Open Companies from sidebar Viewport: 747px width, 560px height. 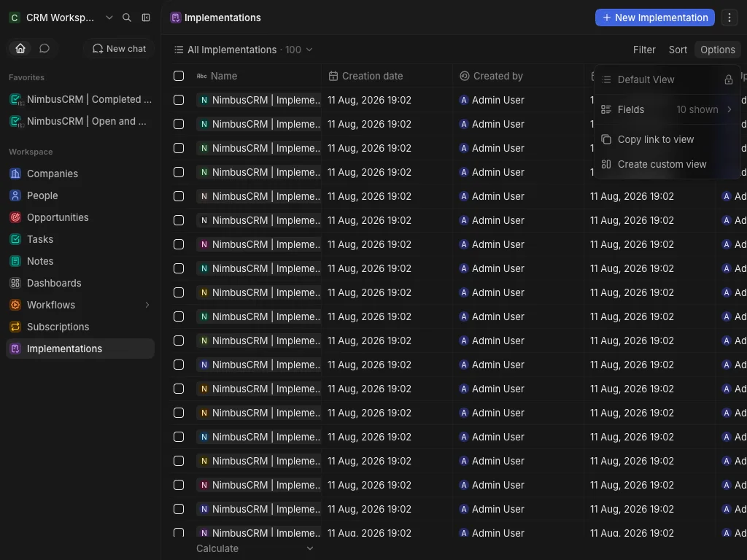(80, 174)
